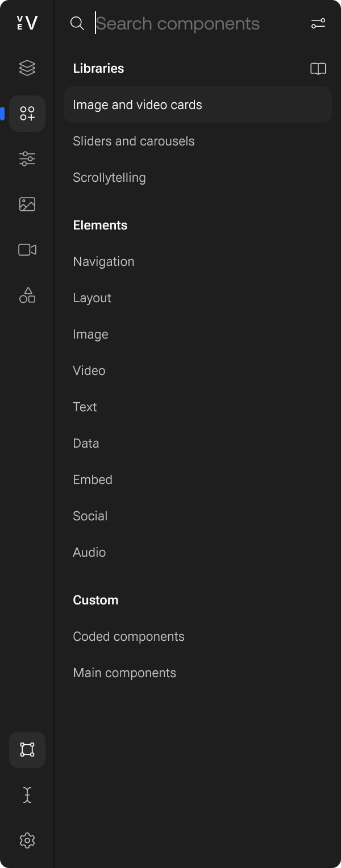Select the frame selection tool icon

coord(27,750)
